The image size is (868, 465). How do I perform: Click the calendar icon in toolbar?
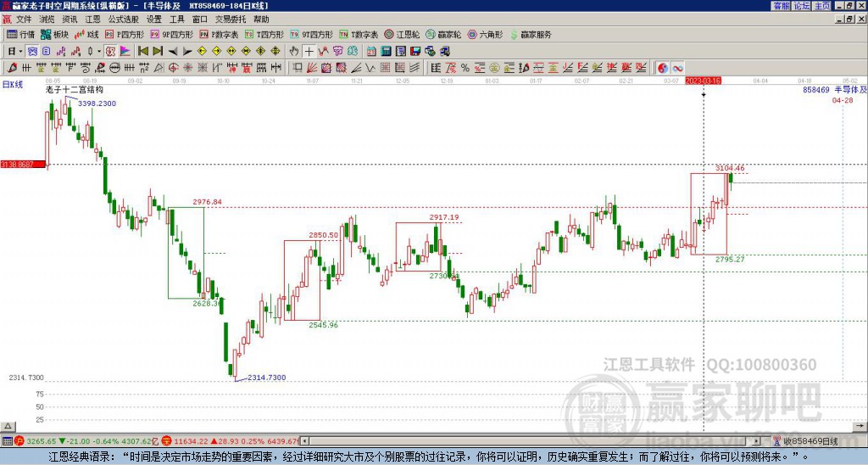[371, 52]
